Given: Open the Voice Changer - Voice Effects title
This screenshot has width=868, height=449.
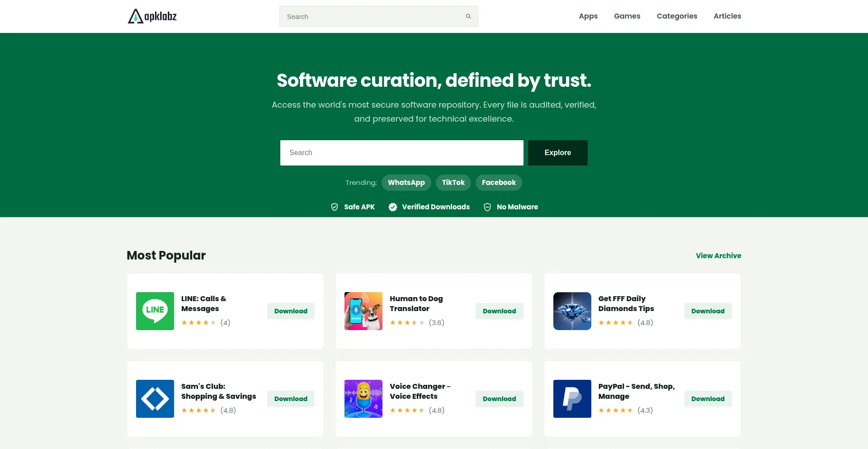Looking at the screenshot, I should click(420, 392).
